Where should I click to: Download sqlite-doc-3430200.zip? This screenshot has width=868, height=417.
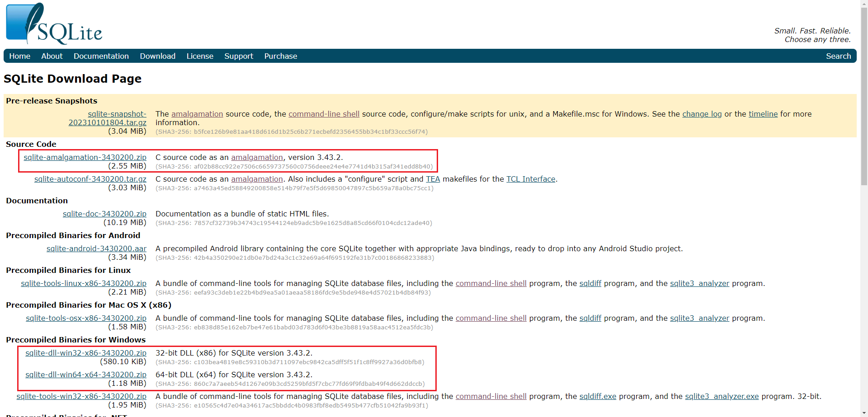104,214
